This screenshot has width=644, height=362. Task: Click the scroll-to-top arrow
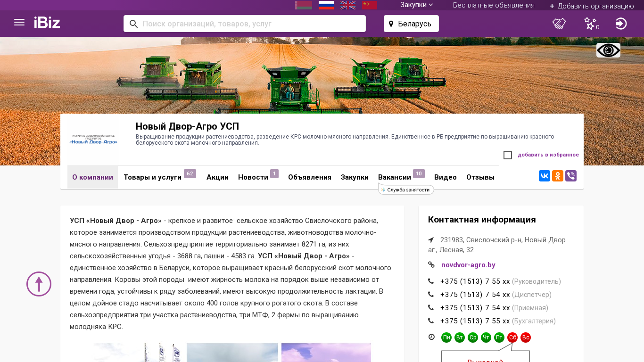39,284
